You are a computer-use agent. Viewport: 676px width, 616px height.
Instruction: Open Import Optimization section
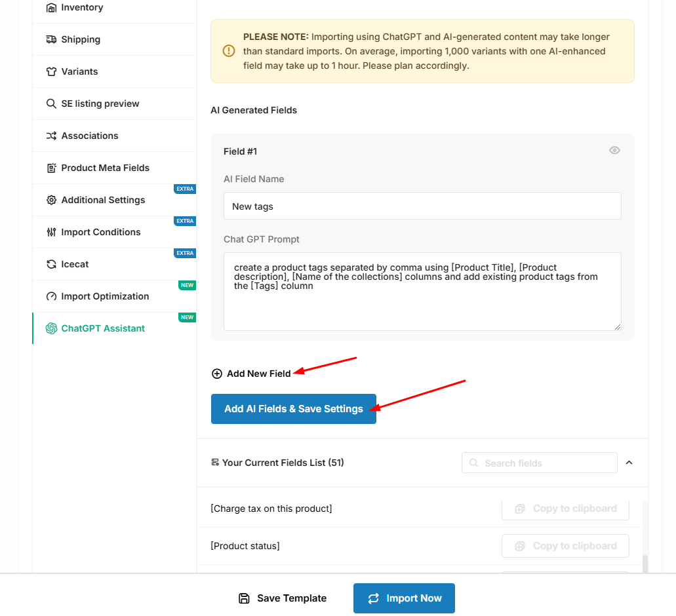(x=114, y=296)
